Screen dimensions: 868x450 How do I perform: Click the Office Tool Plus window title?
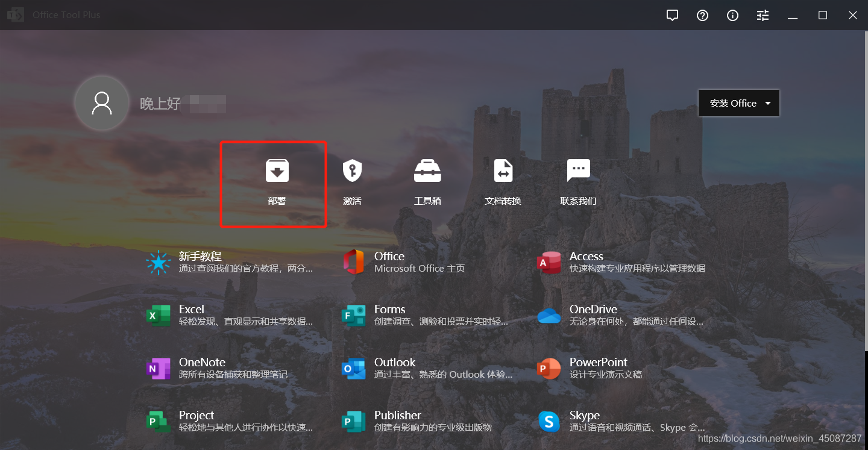(x=66, y=15)
